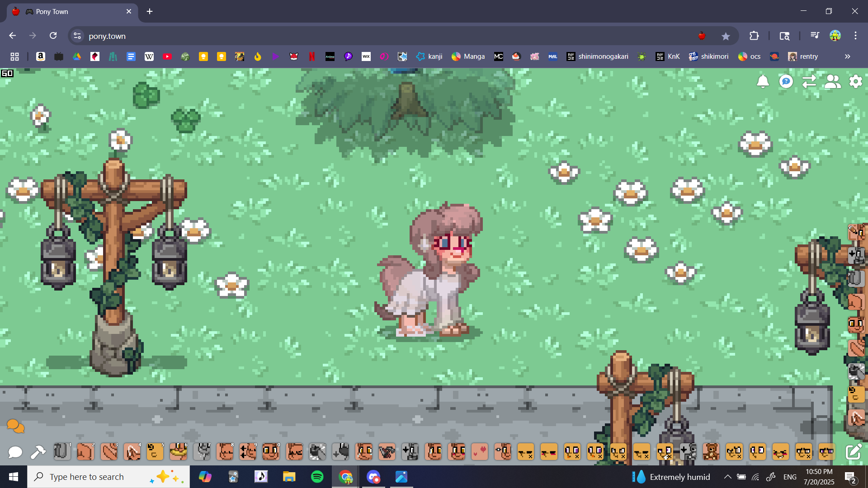Image resolution: width=868 pixels, height=488 pixels.
Task: Toggle bookmark star for this page
Action: pos(726,36)
